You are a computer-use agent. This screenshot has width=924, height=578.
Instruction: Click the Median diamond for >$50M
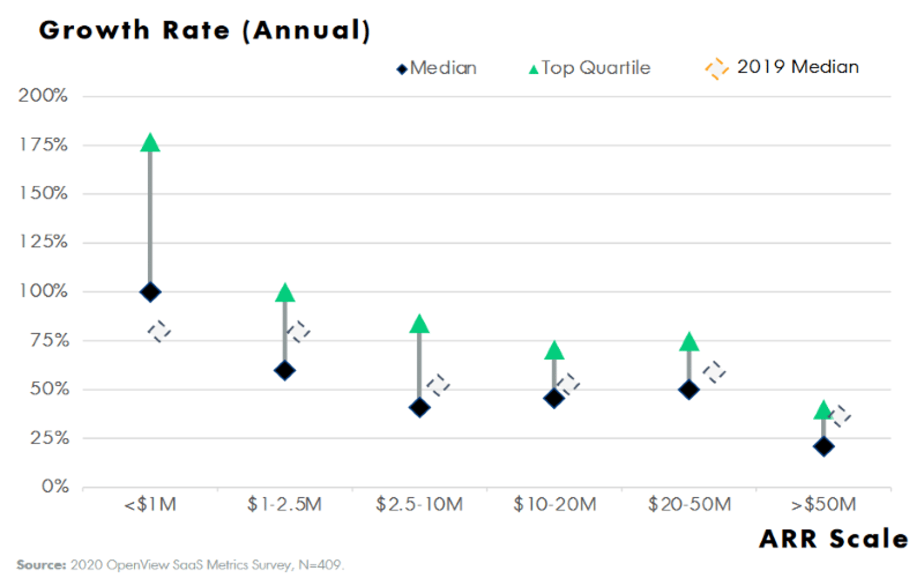823,446
